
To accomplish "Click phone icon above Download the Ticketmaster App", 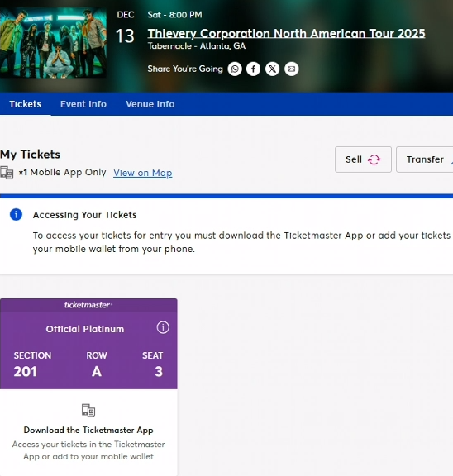I will (88, 410).
